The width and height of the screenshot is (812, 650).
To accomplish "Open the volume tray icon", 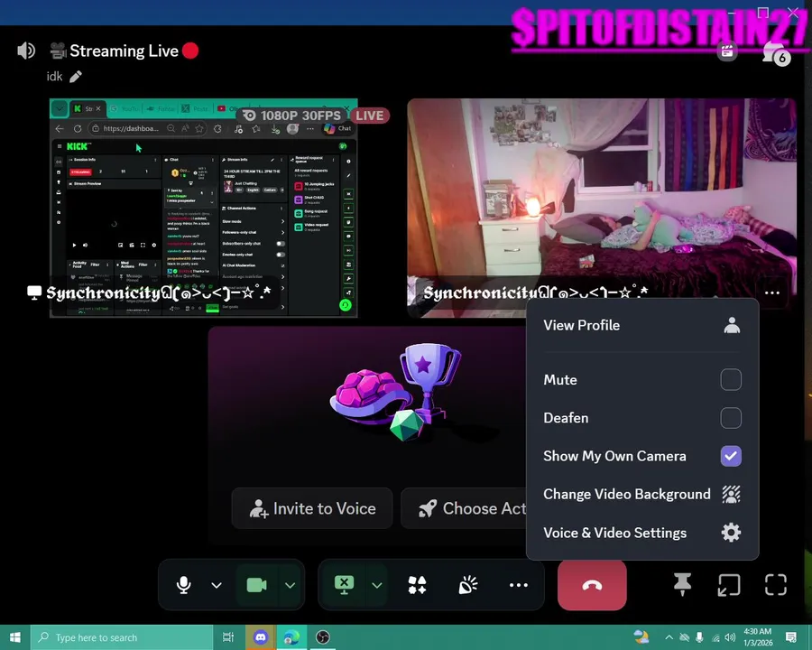I will click(x=730, y=637).
